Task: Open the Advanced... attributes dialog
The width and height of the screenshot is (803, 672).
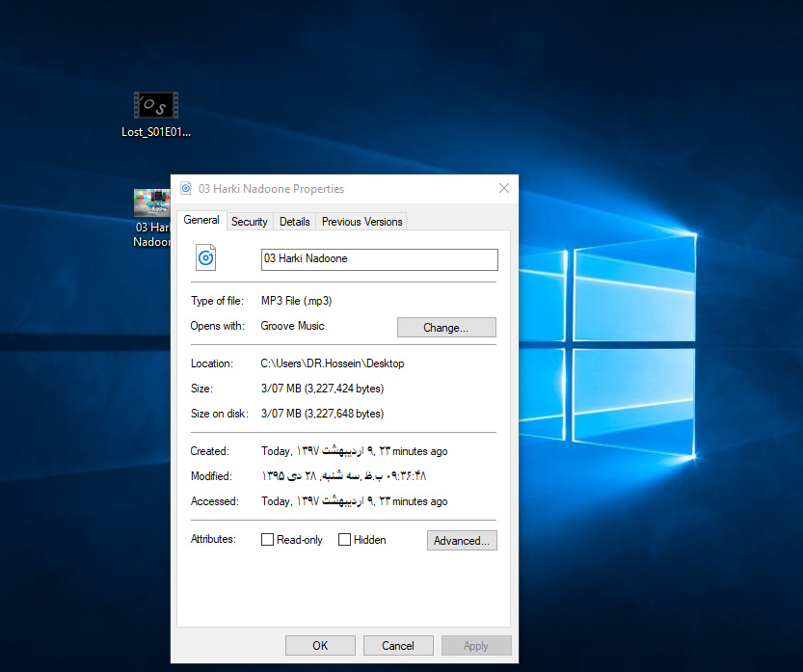Action: 462,541
